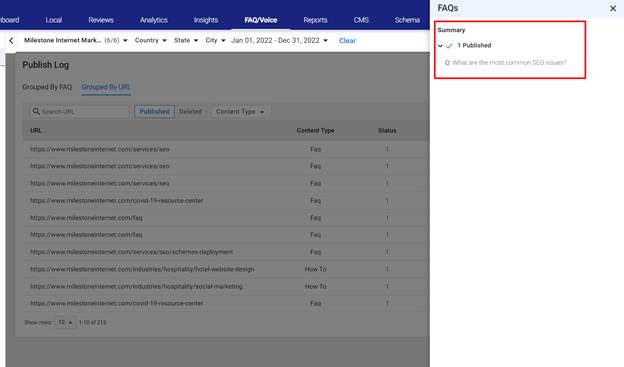Click status count 1 in schemas-deployment row
624x367 pixels.
(387, 252)
